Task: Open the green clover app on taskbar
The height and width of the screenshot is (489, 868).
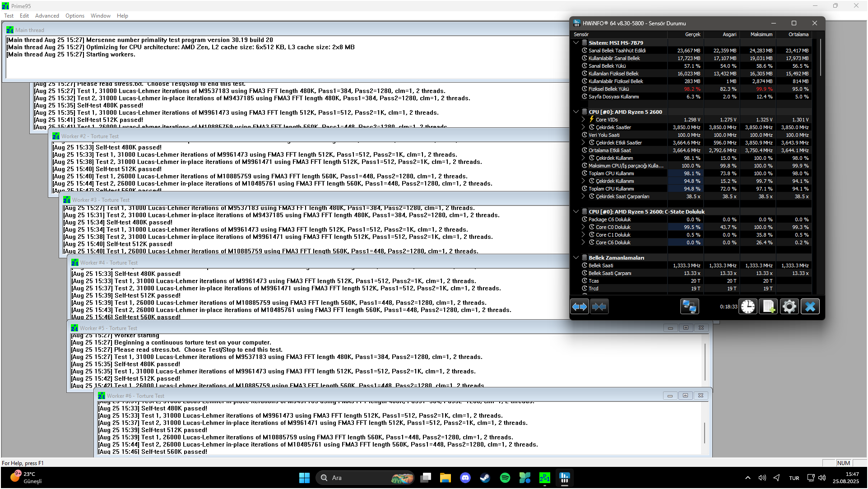Action: tap(525, 478)
